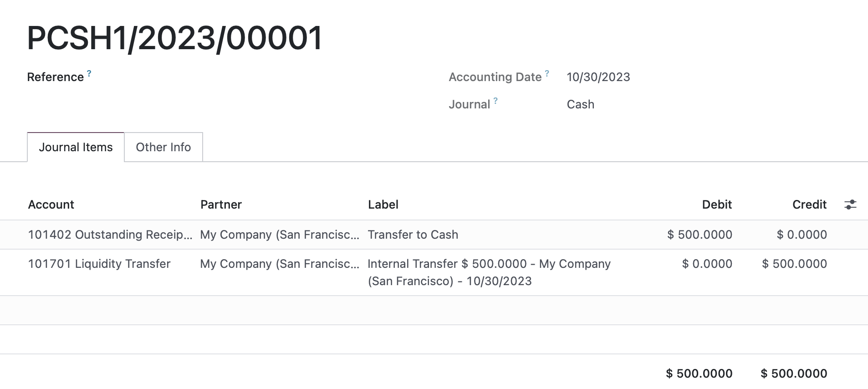Screen dimensions: 868x389
Task: Select the $ 500.0000 credit on Liquidity line
Action: [x=794, y=264]
